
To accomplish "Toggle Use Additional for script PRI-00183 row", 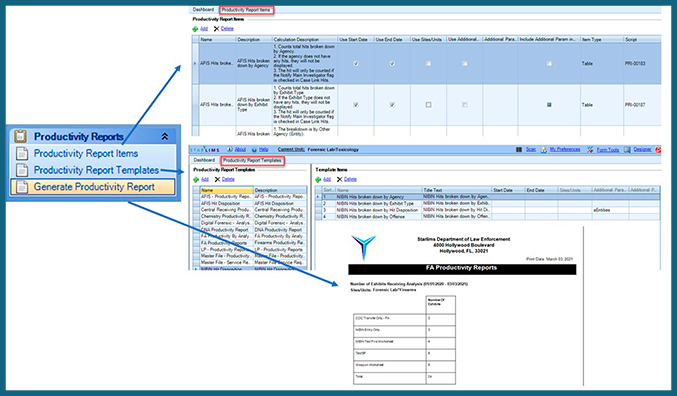I will click(x=465, y=63).
